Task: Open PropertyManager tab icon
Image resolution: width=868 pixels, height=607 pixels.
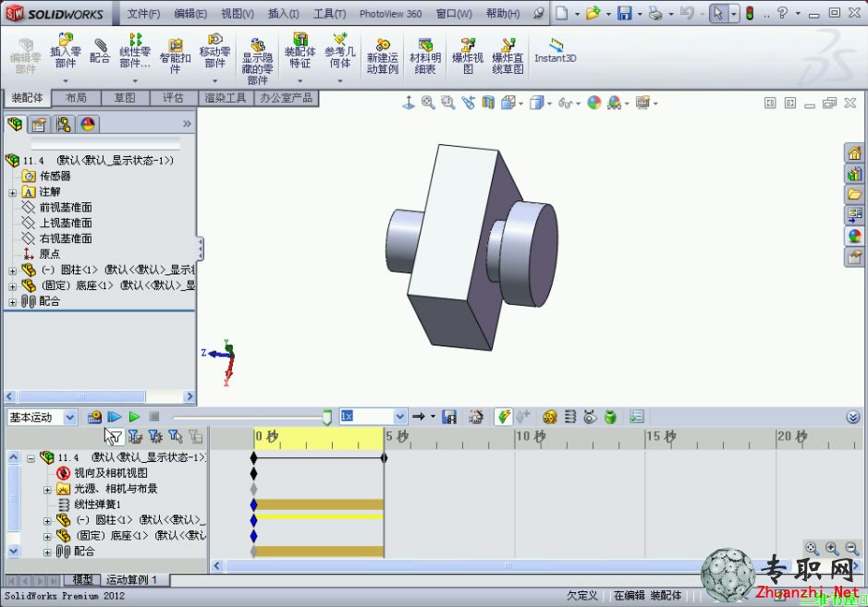Action: (x=39, y=124)
